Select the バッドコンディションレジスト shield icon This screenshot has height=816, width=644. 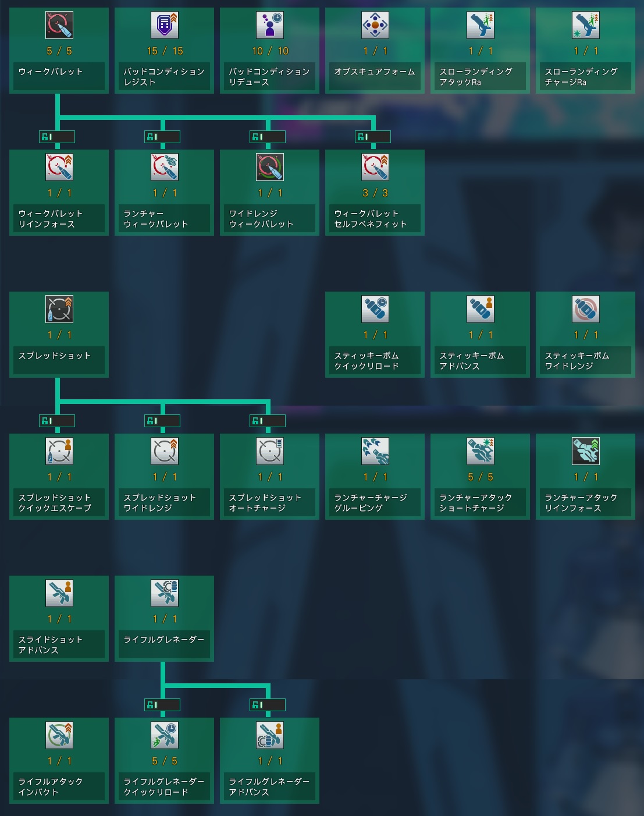pos(165,25)
